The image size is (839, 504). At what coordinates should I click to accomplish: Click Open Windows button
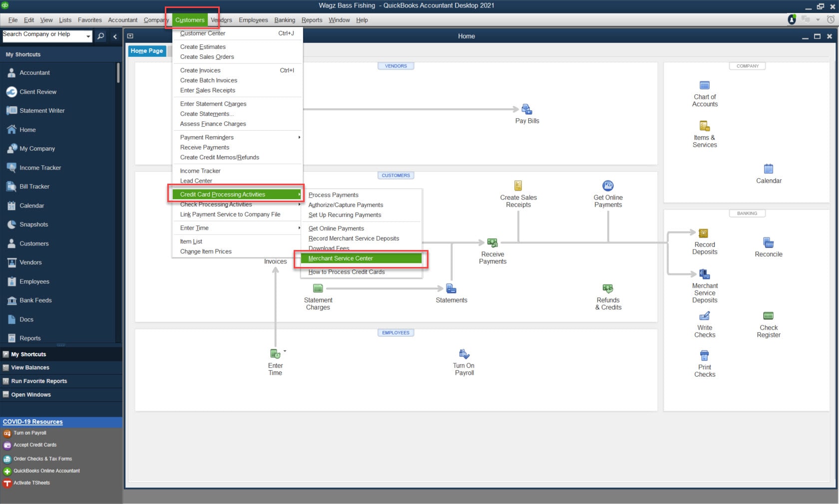click(x=61, y=395)
